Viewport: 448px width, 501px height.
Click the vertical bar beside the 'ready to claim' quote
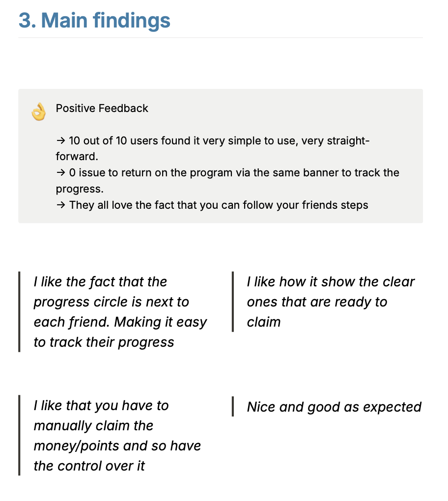[x=232, y=302]
